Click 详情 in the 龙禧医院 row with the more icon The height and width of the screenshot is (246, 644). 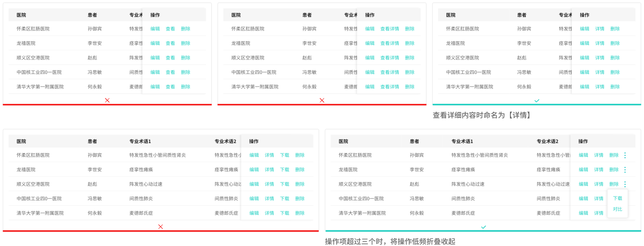tap(599, 169)
